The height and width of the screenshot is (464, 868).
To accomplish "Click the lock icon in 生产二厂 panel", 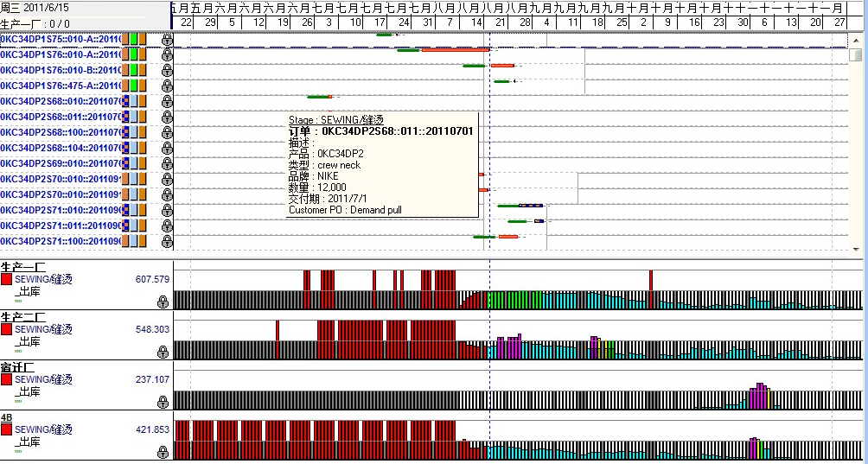I will (163, 353).
